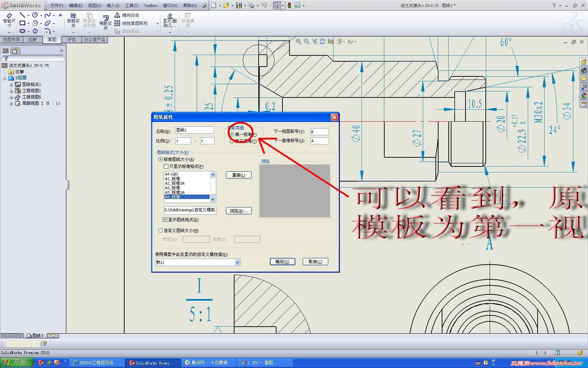Click the 浏览(B)... Browse button
The height and width of the screenshot is (368, 588).
[x=239, y=211]
